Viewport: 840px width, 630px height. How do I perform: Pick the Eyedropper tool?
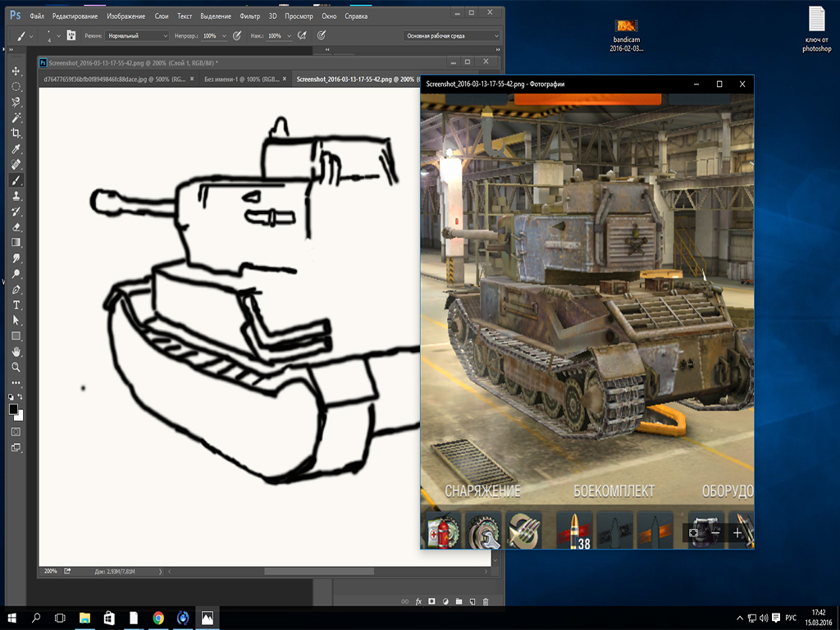point(16,148)
